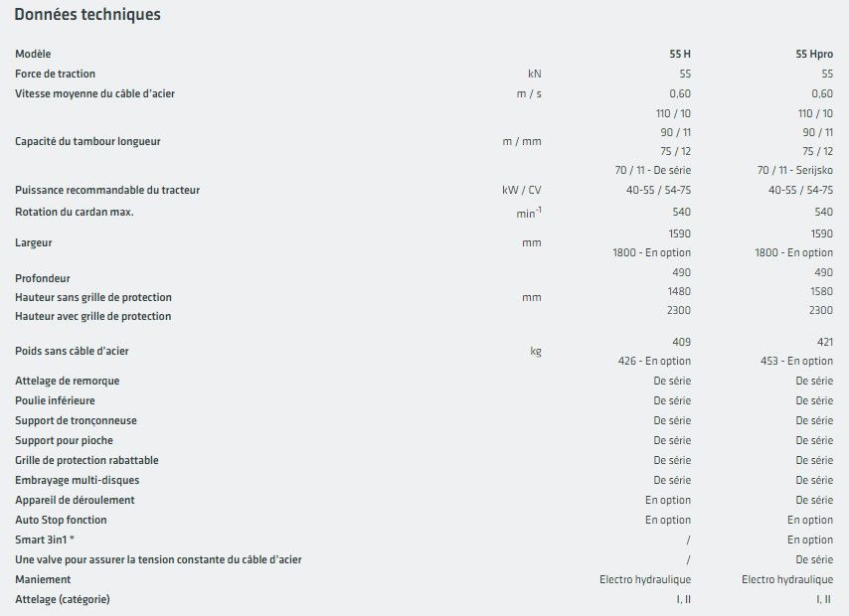Click the "70 / 11 - Serijsko" value
Viewport: 849px width, 616px height.
(x=795, y=170)
